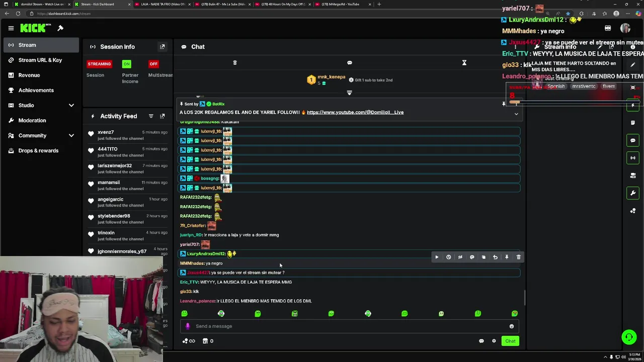Reply to message using reply arrow

pos(495,257)
